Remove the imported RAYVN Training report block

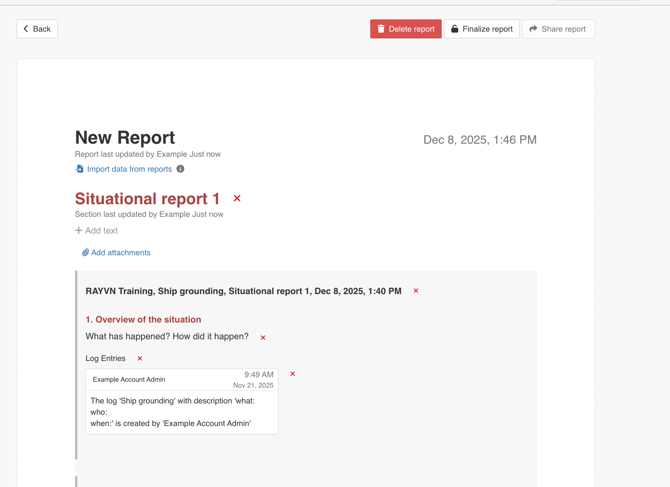(x=416, y=291)
